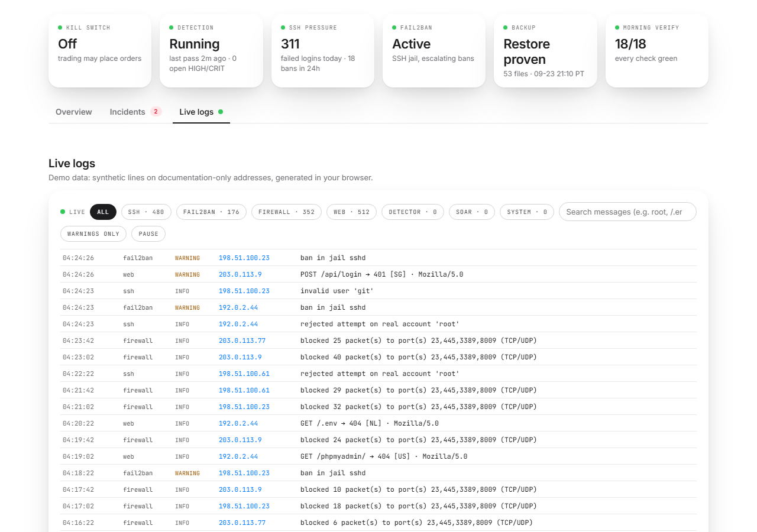Select message "blocked 29 packet(s)" log line

pyautogui.click(x=419, y=390)
